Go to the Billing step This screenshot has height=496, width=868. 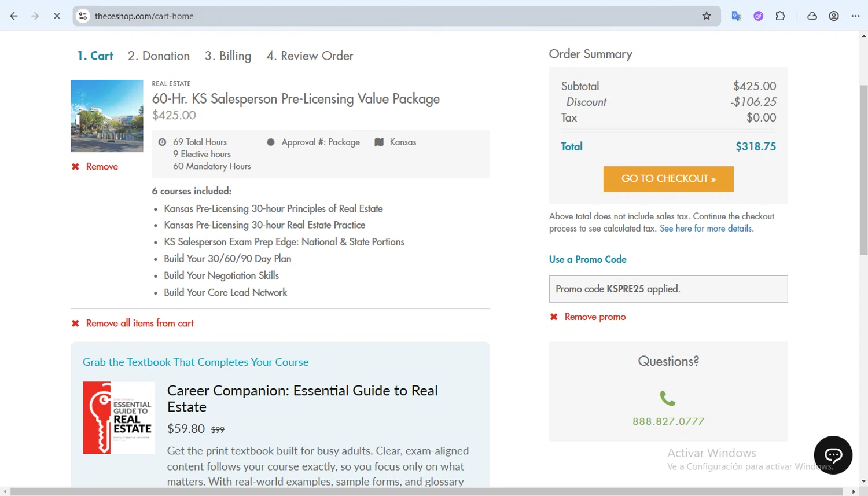pos(228,56)
